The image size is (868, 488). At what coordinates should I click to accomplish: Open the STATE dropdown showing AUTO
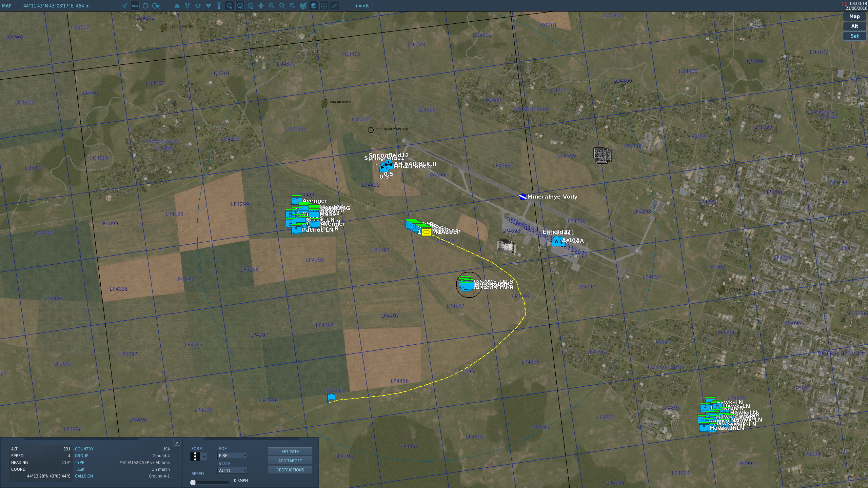[232, 470]
